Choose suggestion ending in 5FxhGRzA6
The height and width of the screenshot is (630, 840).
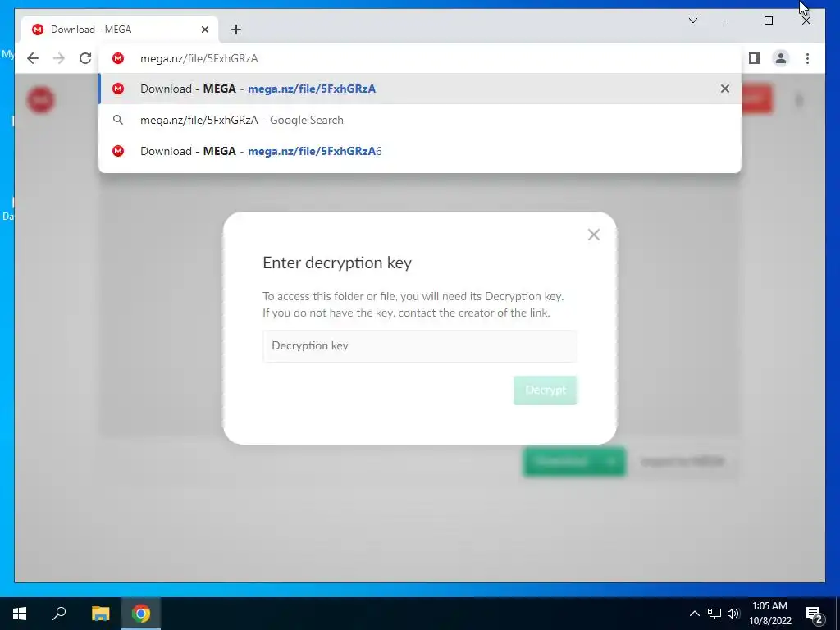coord(420,151)
